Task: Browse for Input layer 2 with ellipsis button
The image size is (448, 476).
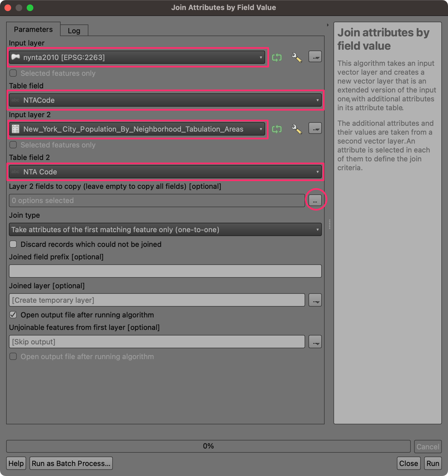Action: (315, 128)
